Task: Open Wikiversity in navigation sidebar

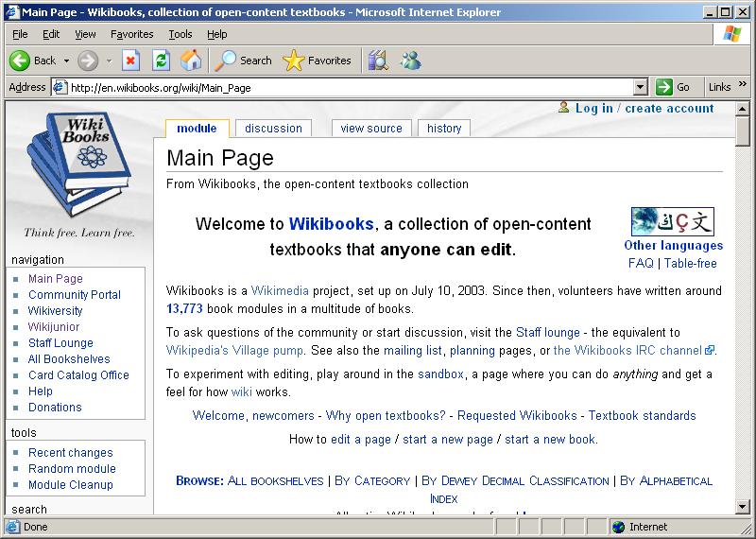Action: click(55, 311)
